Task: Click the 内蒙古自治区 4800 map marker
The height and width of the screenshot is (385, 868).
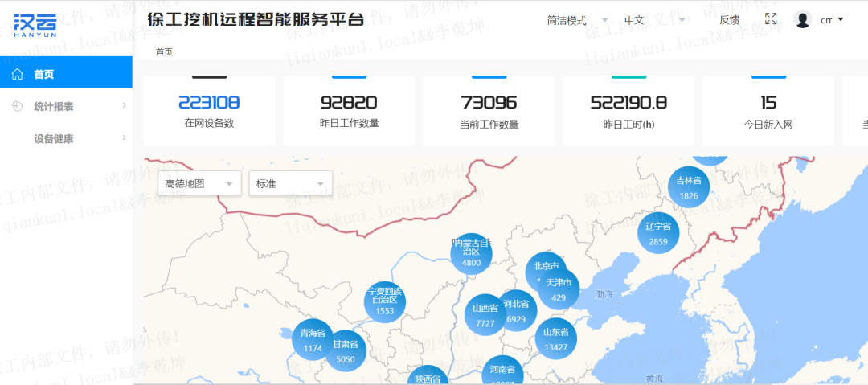Action: coord(471,254)
